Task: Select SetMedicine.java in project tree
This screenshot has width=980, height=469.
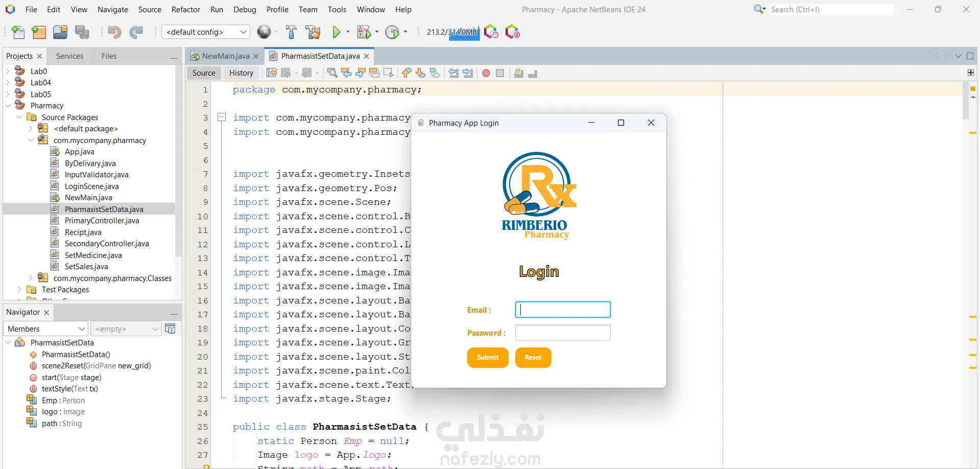Action: tap(93, 255)
